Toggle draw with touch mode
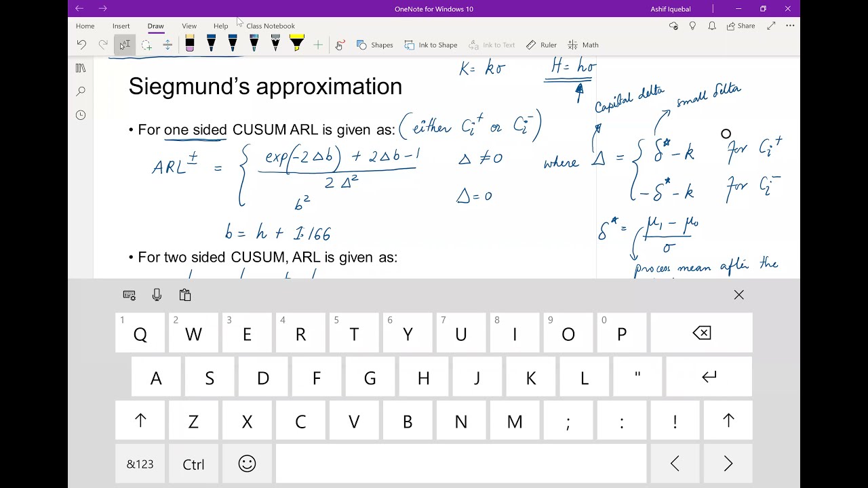 [x=340, y=45]
